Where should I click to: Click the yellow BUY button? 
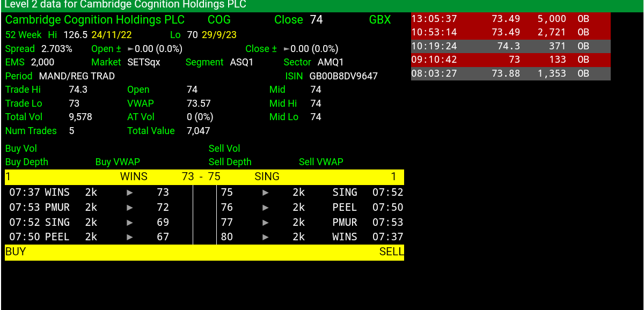(x=16, y=252)
